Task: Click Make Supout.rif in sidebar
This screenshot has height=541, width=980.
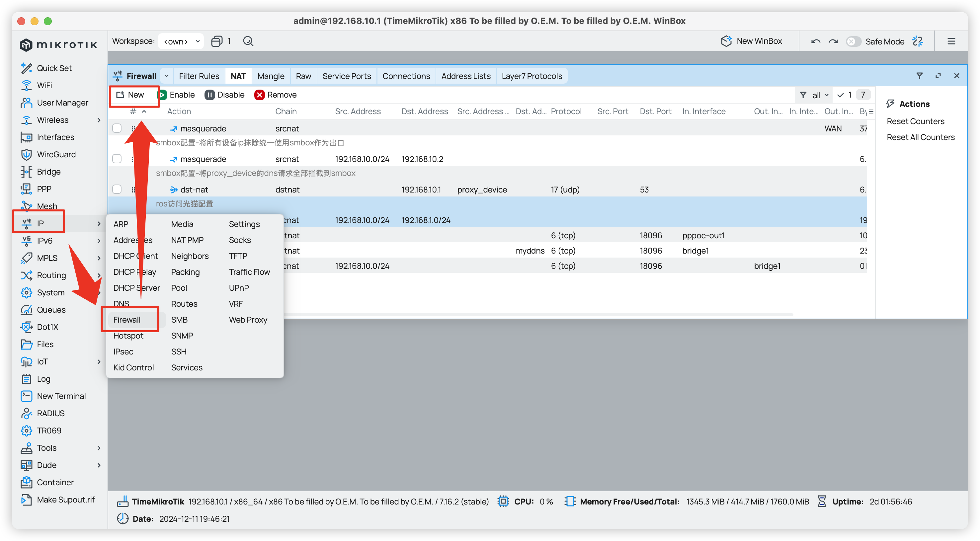Action: (x=58, y=500)
